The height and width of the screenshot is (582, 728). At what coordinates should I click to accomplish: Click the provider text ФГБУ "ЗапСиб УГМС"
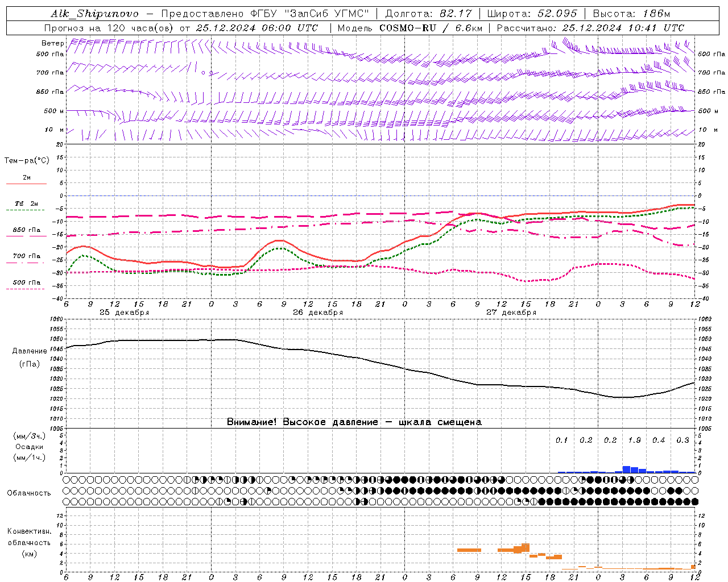(310, 14)
